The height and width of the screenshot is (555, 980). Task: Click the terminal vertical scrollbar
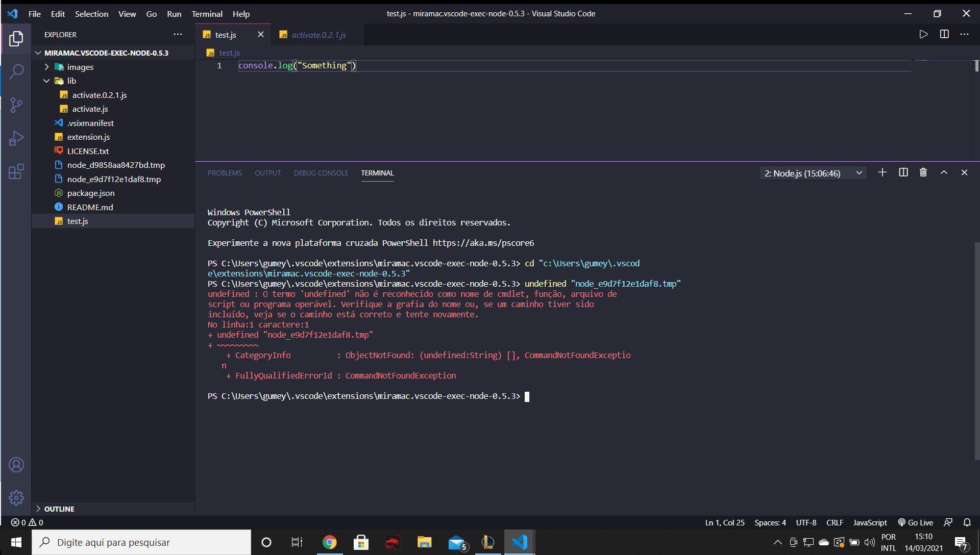click(976, 351)
